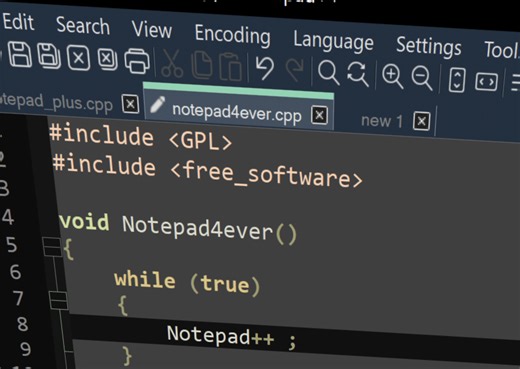This screenshot has width=520, height=369.
Task: Open Replace with the arrows magnifier icon
Action: pyautogui.click(x=358, y=74)
